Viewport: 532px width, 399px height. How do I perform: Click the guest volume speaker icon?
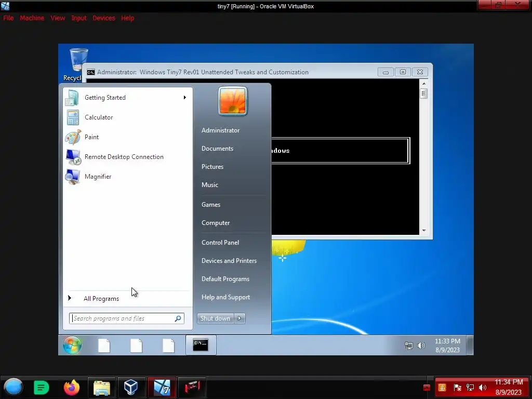tap(421, 345)
